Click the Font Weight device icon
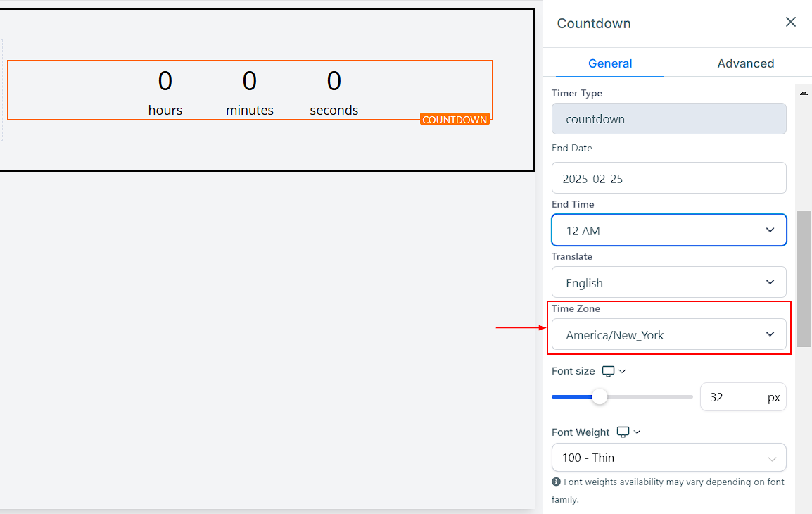 click(x=623, y=432)
